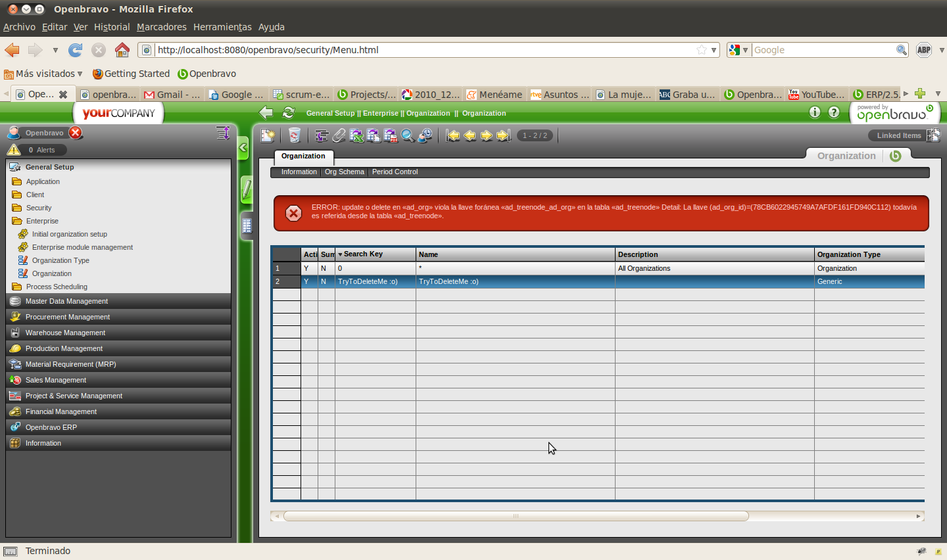Click the Delete Record trash icon
This screenshot has width=947, height=560.
294,135
